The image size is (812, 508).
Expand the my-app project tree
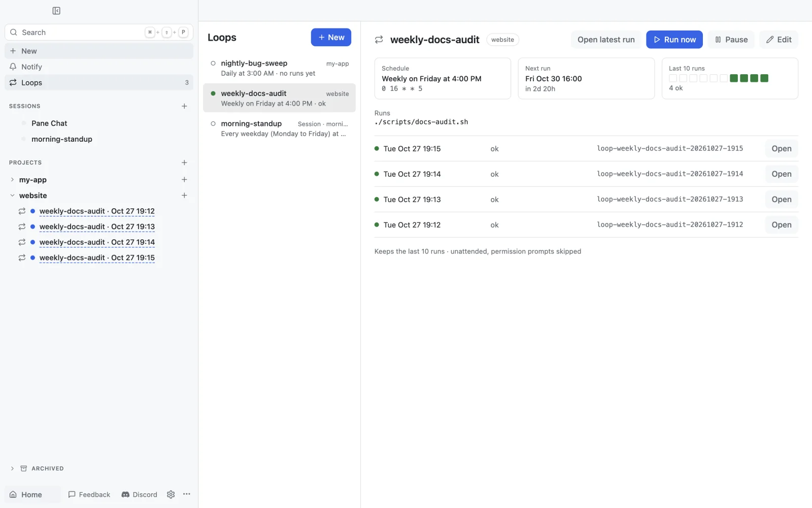(x=12, y=180)
